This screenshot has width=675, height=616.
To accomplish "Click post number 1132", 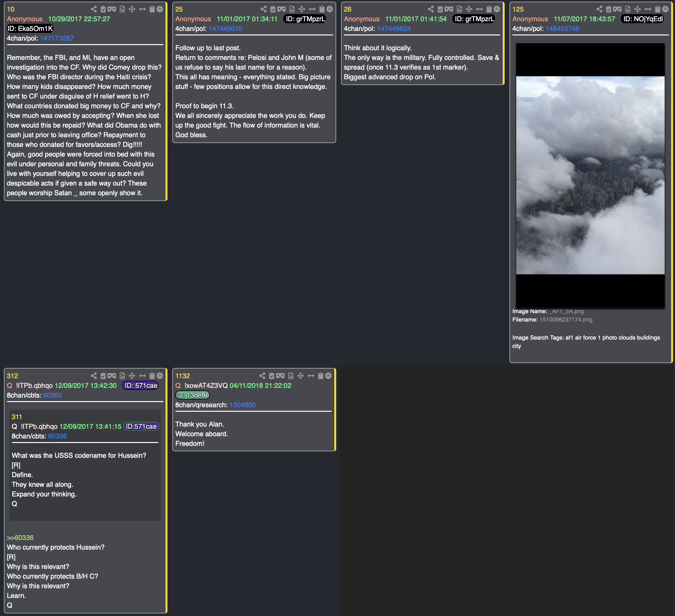I will click(x=183, y=376).
